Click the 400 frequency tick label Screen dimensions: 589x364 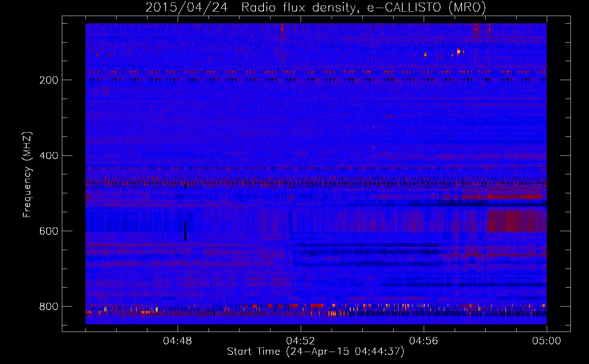click(49, 156)
